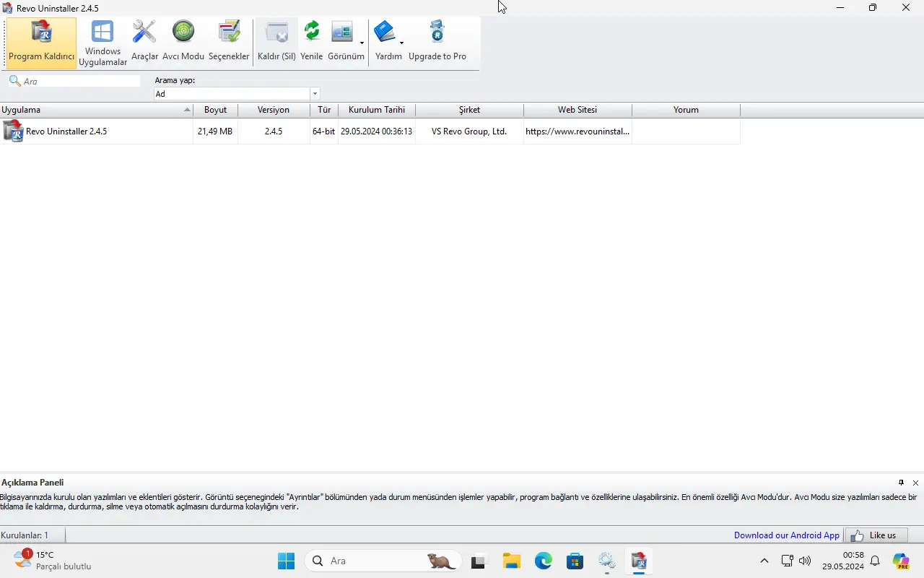Screen dimensions: 924x578
Task: Open notifications bell icon
Action: pos(875,561)
